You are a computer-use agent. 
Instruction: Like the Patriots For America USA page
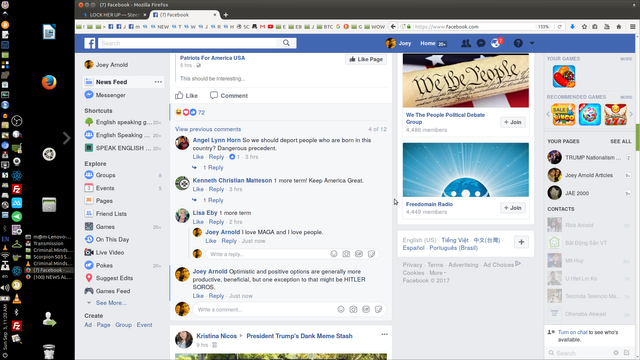tap(366, 59)
